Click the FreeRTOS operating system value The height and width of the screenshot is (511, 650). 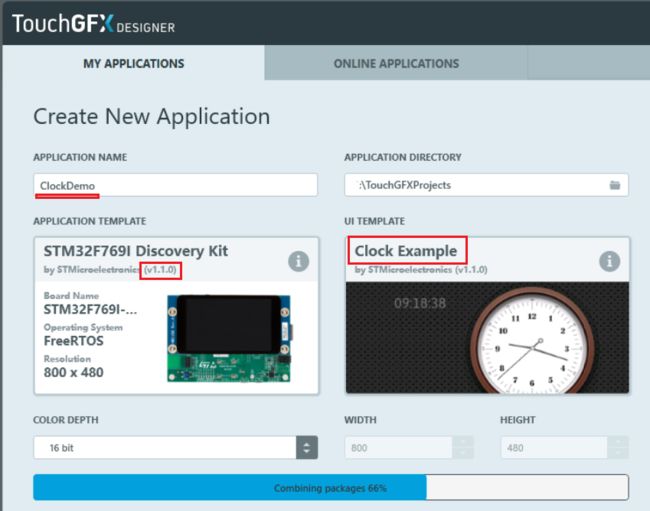[74, 341]
